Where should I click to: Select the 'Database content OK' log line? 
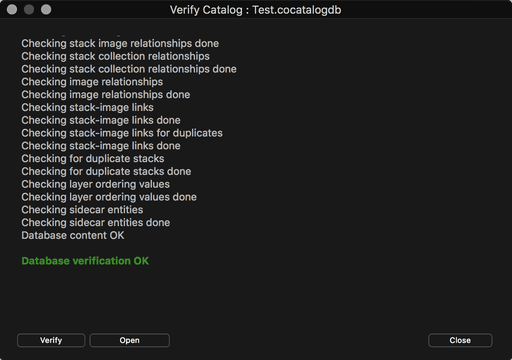73,235
